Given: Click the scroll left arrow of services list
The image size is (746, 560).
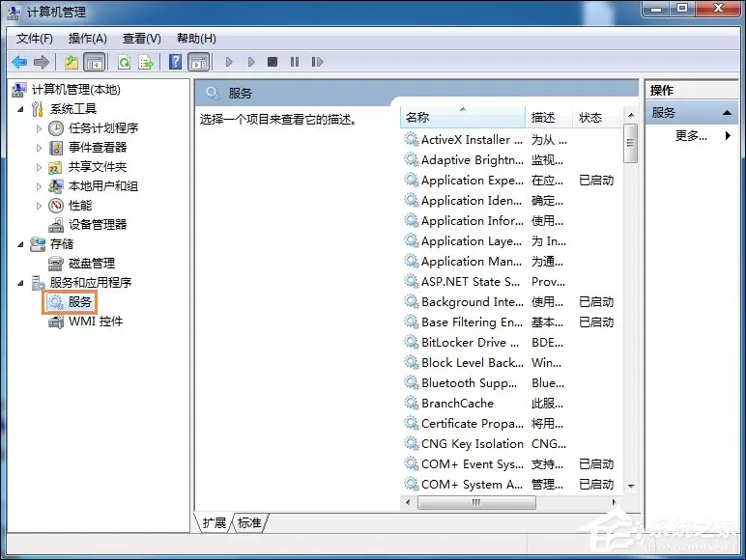Looking at the screenshot, I should pyautogui.click(x=407, y=502).
